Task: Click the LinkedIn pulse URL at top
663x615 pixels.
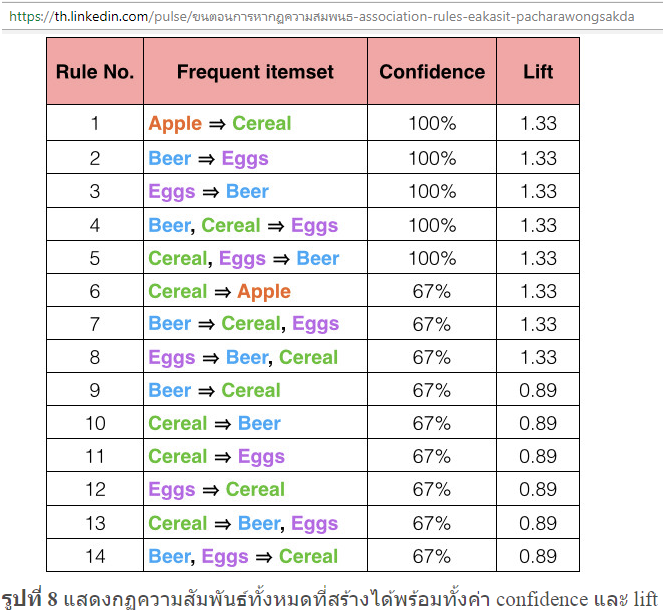Action: click(320, 16)
